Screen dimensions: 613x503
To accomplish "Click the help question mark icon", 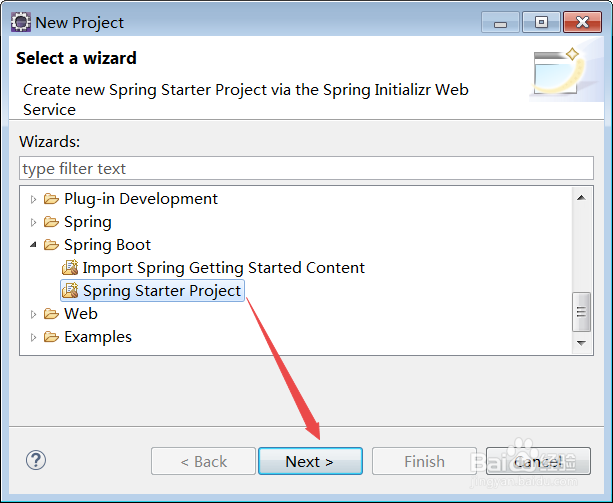I will click(x=36, y=460).
